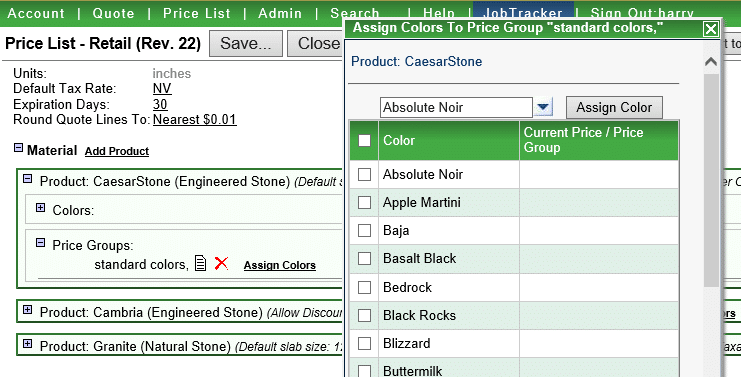Delete standard colors group via red X
The height and width of the screenshot is (377, 741).
click(221, 263)
